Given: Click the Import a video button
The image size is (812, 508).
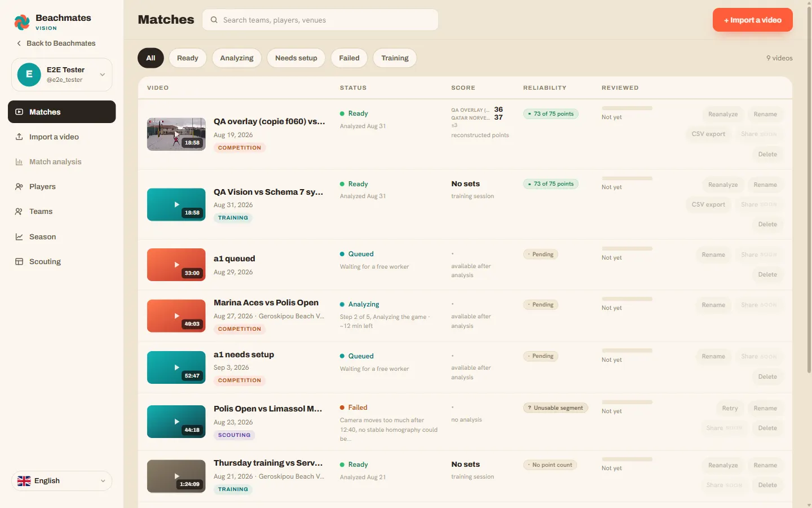Looking at the screenshot, I should [x=753, y=20].
